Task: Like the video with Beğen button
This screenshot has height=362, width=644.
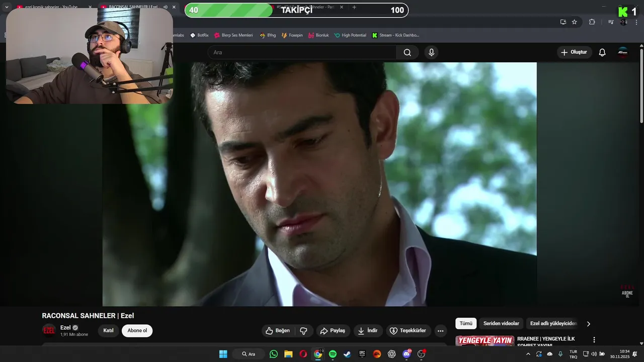Action: click(x=278, y=331)
